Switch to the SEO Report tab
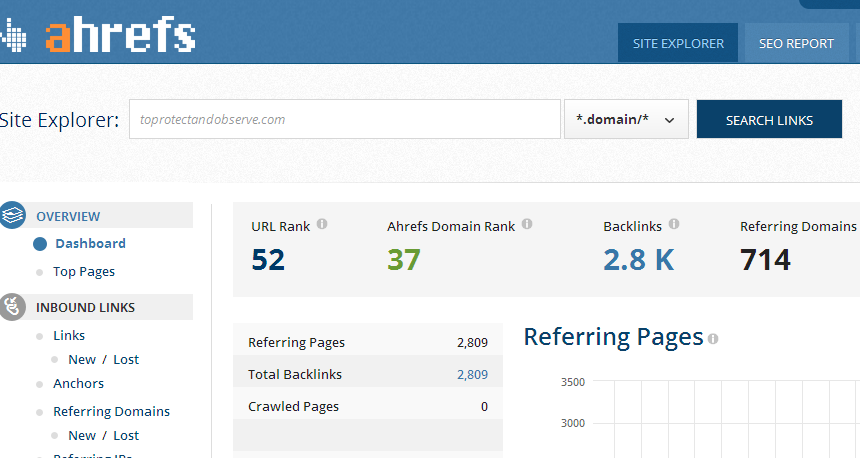Viewport: 860px width, 458px height. point(796,43)
